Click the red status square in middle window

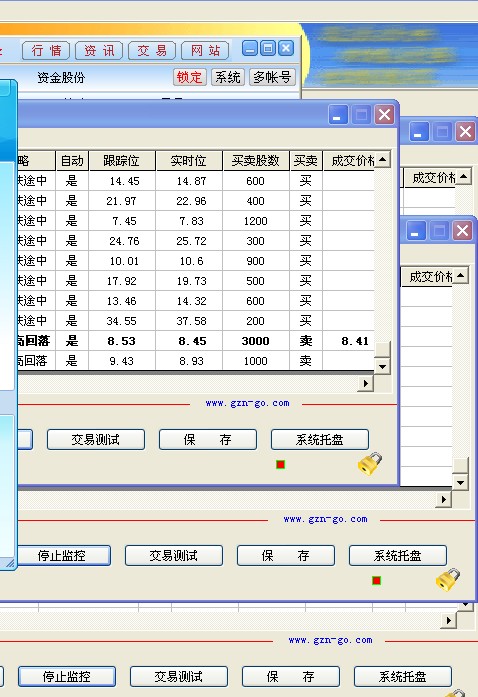point(376,581)
